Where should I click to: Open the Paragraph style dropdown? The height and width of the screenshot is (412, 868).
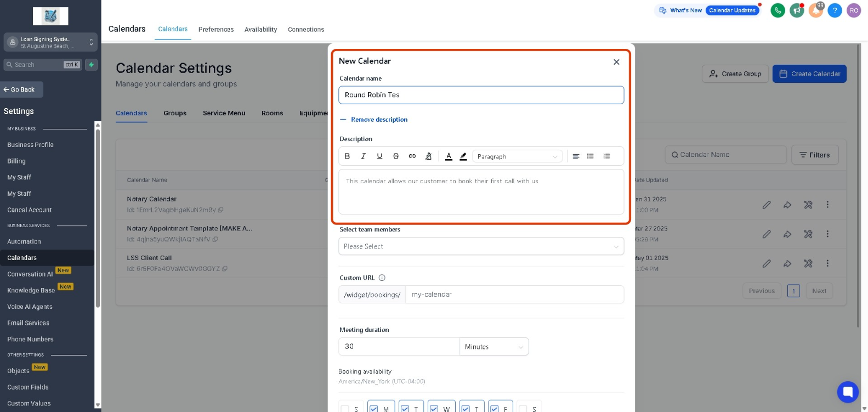[x=517, y=156]
